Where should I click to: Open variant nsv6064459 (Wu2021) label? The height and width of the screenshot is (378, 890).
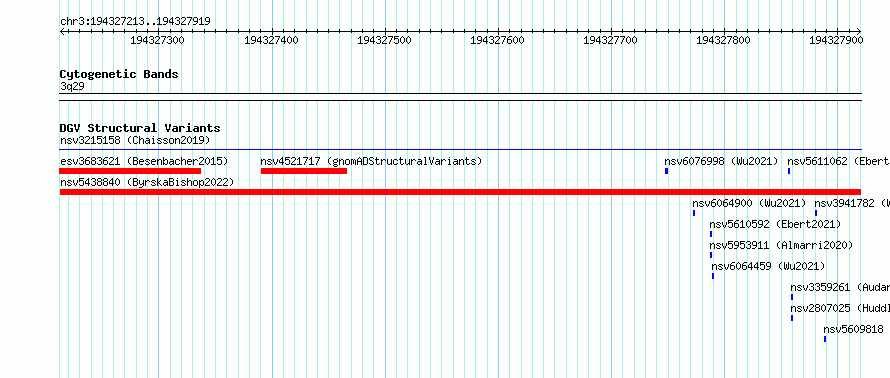tap(769, 266)
